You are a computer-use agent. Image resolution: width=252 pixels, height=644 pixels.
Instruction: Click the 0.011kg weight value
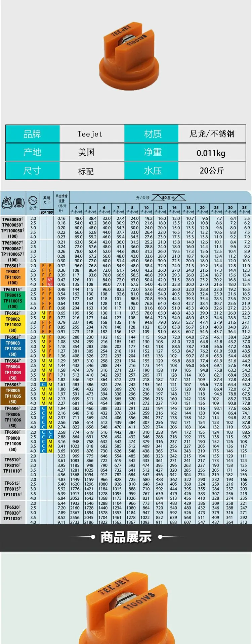[x=211, y=153]
